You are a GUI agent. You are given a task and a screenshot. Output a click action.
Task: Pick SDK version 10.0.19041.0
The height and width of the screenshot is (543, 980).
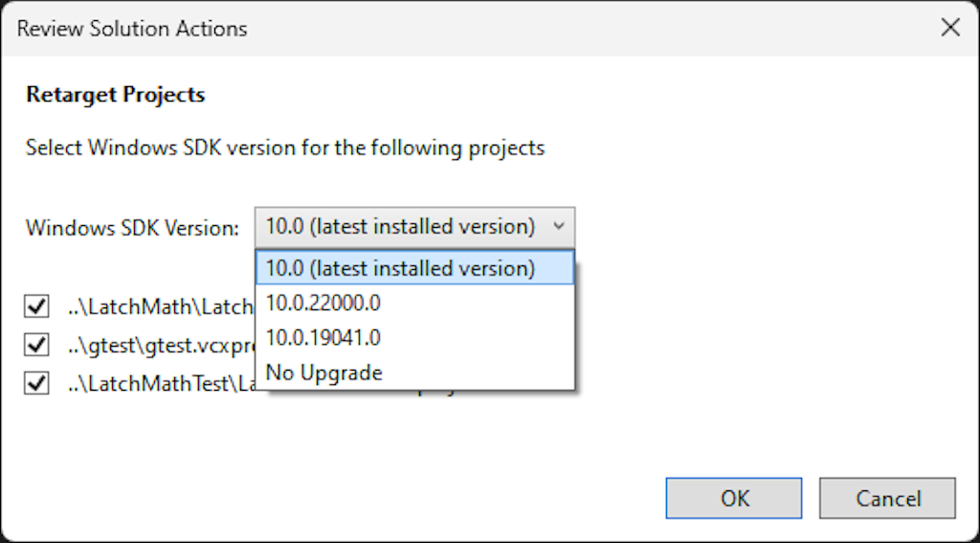pyautogui.click(x=414, y=338)
